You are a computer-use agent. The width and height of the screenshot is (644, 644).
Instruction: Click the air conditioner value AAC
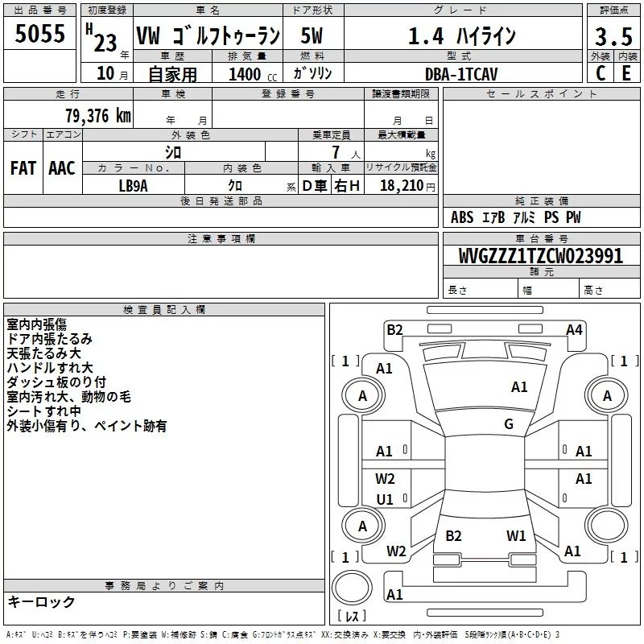(62, 168)
